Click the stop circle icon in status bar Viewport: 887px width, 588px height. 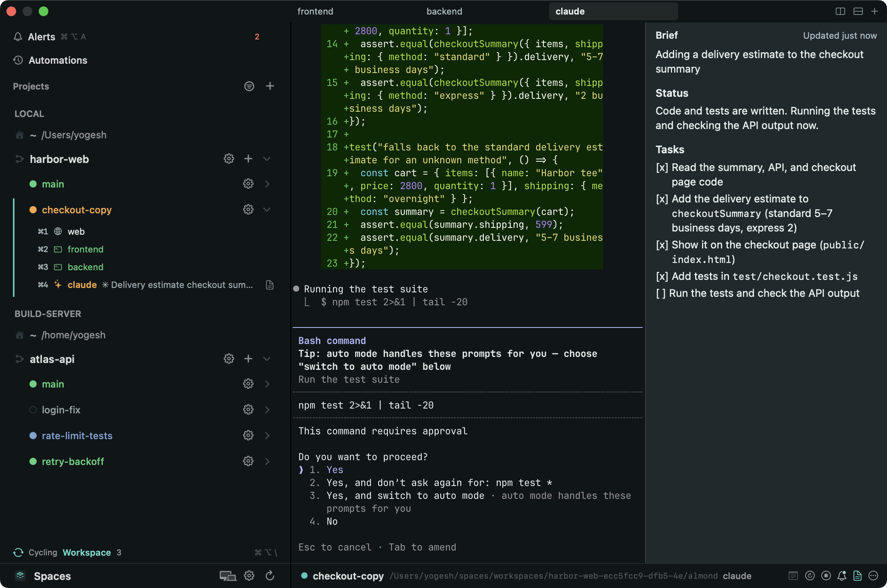pos(826,576)
